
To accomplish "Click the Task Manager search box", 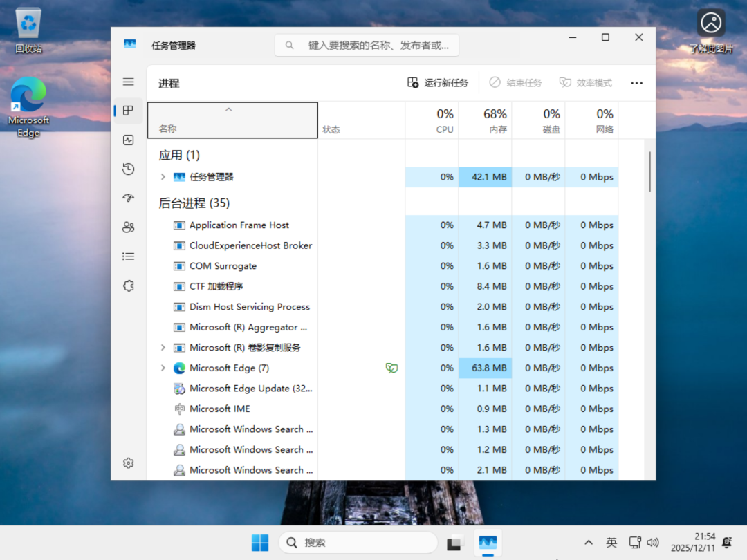I will pyautogui.click(x=367, y=45).
